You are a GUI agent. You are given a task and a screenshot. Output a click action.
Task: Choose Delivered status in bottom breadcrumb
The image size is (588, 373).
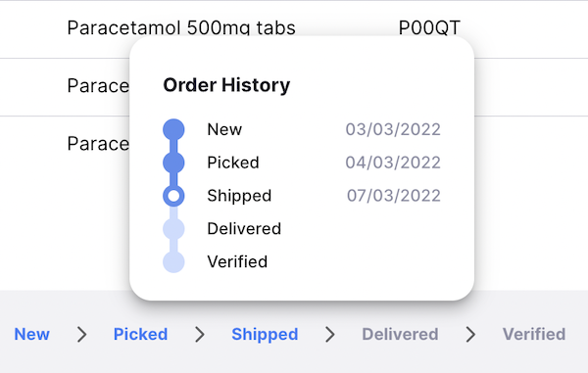tap(400, 334)
